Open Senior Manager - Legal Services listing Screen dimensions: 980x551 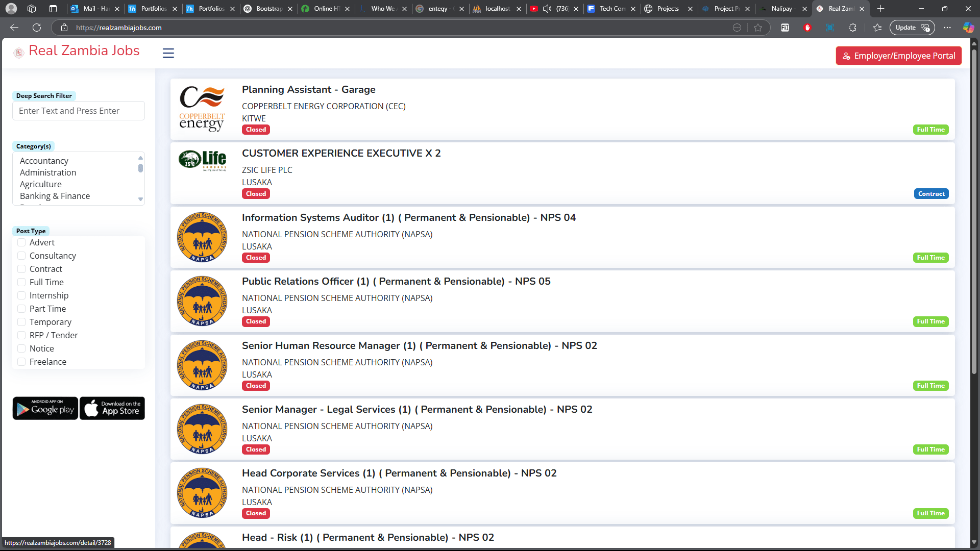pos(417,410)
